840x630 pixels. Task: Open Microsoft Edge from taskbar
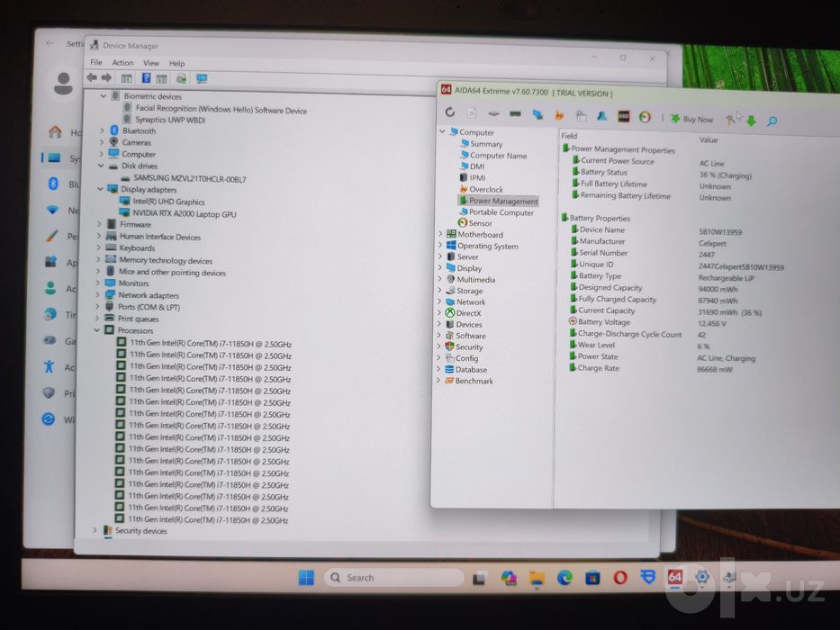pyautogui.click(x=565, y=578)
